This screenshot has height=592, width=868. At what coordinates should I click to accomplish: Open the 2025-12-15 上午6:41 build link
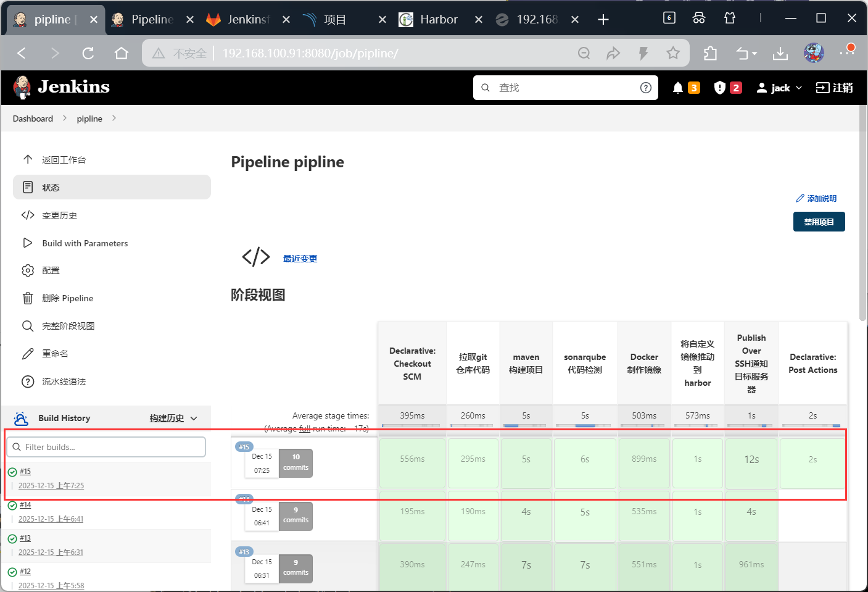(51, 519)
